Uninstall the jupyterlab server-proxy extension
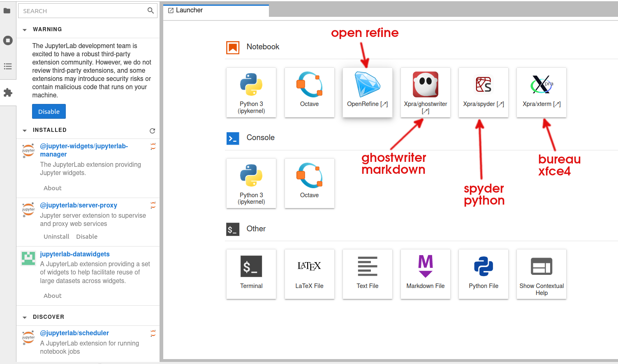This screenshot has height=364, width=618. point(56,237)
